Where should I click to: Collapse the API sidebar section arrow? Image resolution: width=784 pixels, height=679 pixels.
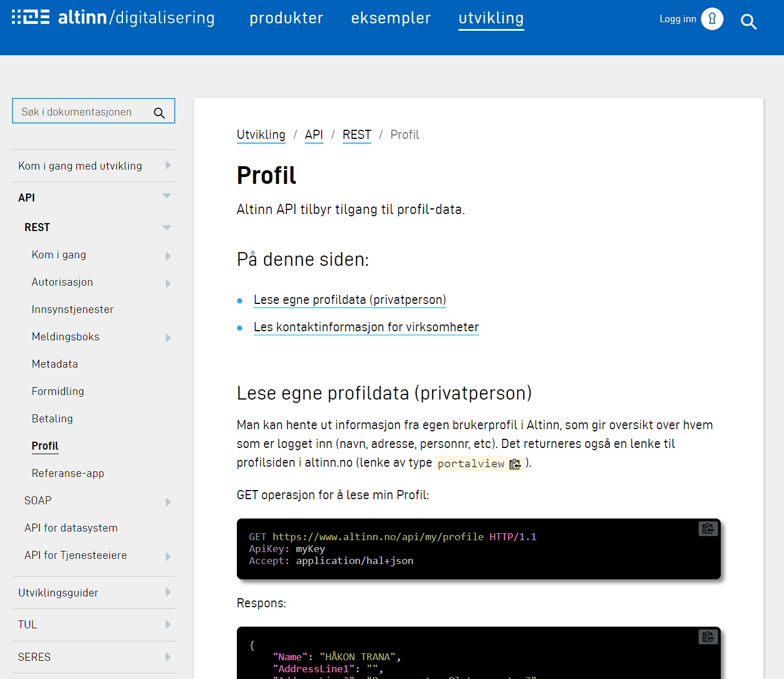(x=167, y=196)
